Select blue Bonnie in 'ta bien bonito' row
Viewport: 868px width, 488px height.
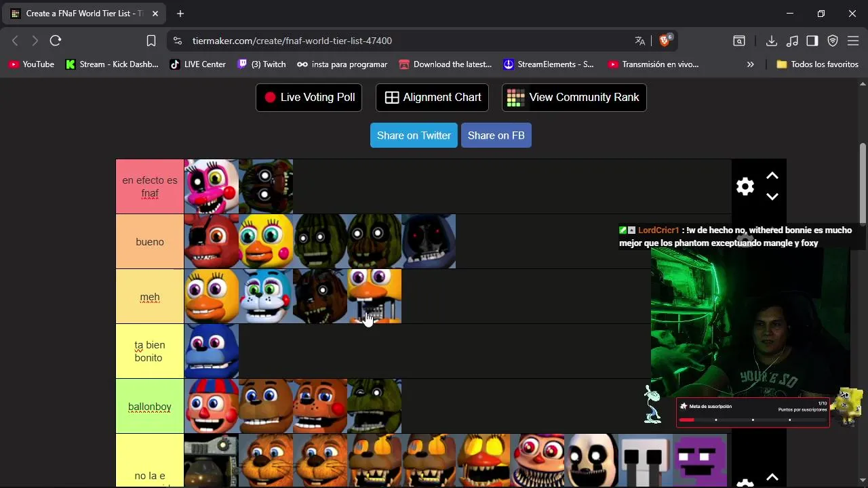[212, 351]
